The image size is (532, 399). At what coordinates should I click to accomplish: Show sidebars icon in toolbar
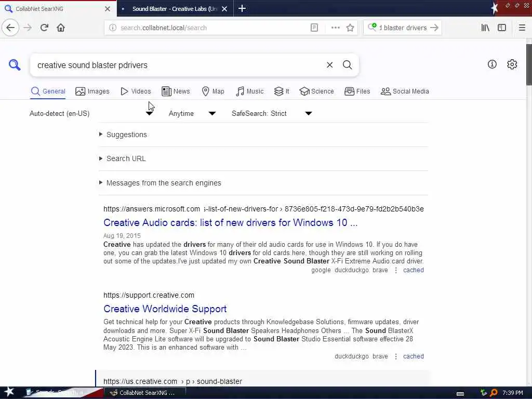click(502, 28)
